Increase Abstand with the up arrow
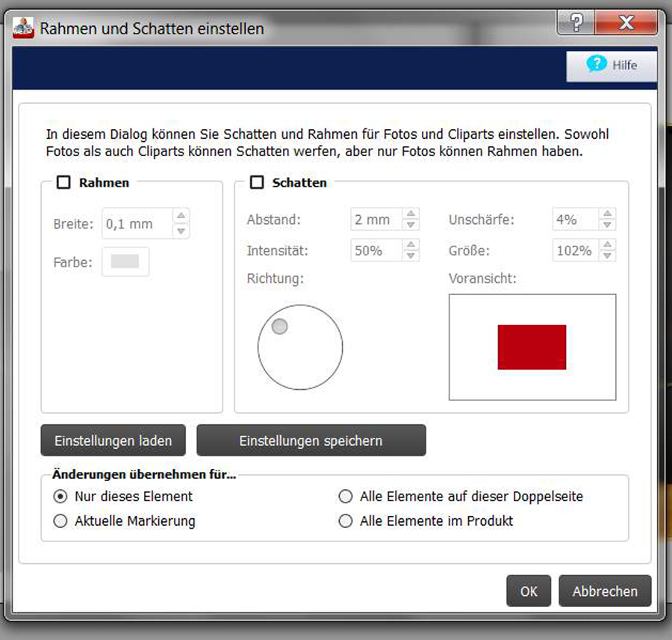672x640 pixels. coord(411,213)
